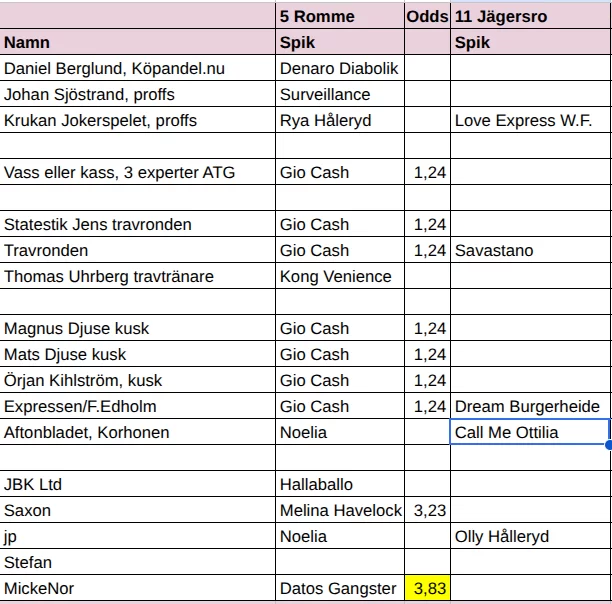The height and width of the screenshot is (604, 612).
Task: Click the "Call Me Ottilia" selected cell
Action: point(530,432)
